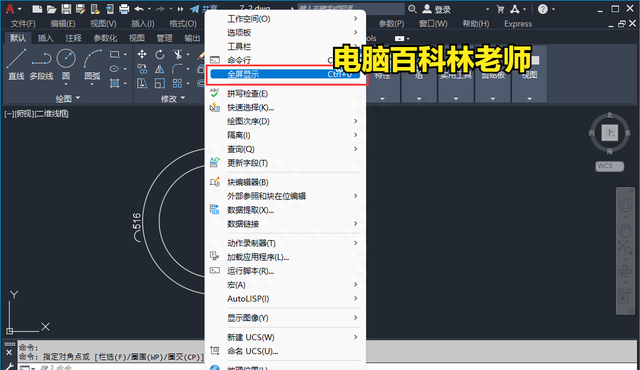Click the shopping cart icon

point(500,9)
